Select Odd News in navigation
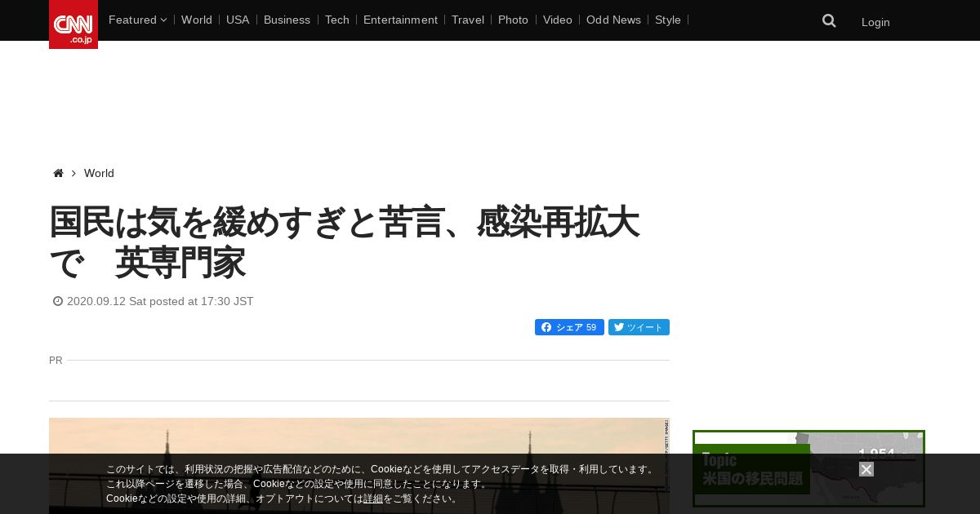The width and height of the screenshot is (980, 514). (613, 20)
